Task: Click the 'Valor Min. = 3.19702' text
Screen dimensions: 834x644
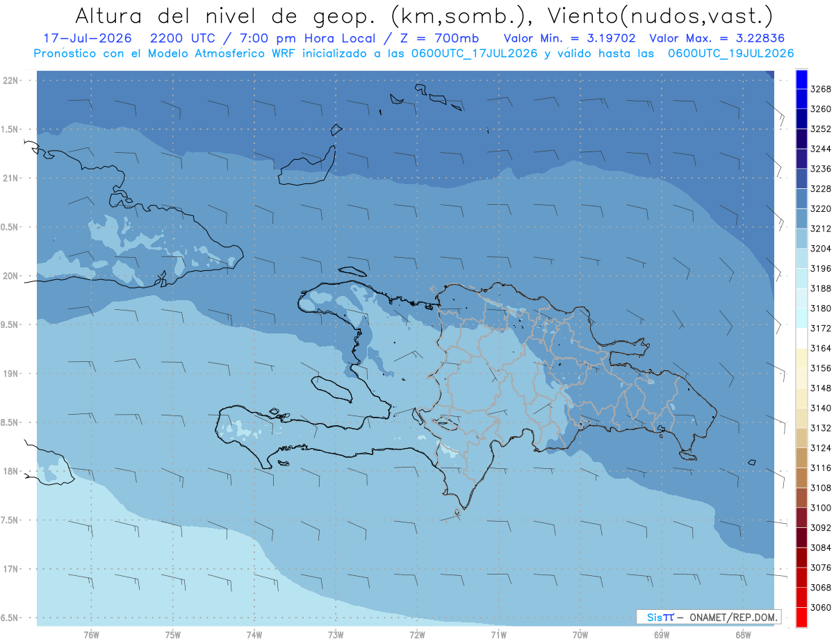Action: (570, 38)
